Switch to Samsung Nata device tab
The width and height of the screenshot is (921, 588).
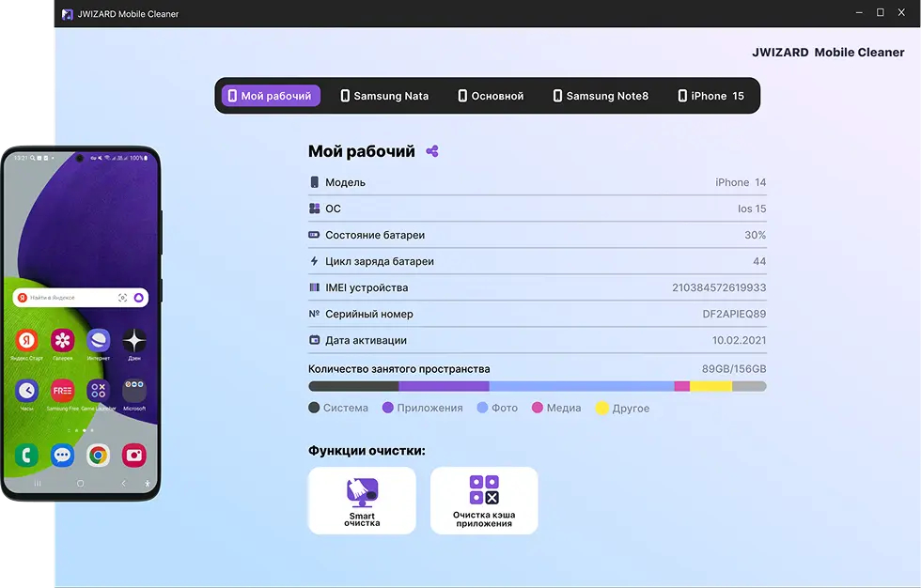click(384, 96)
